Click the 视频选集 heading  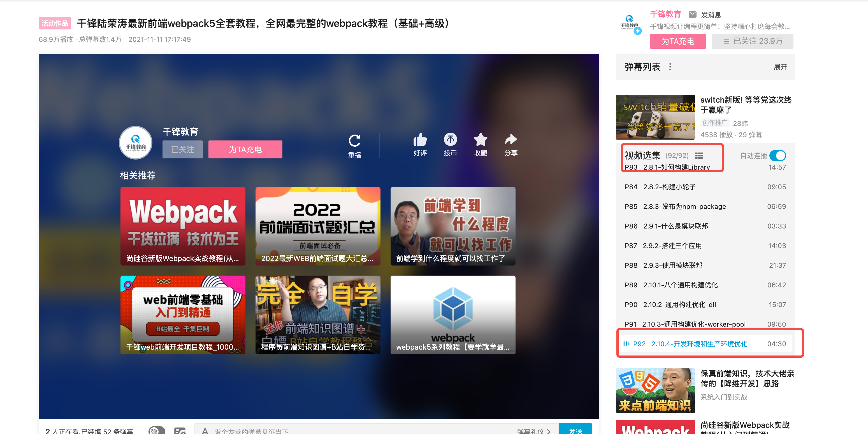(x=642, y=155)
